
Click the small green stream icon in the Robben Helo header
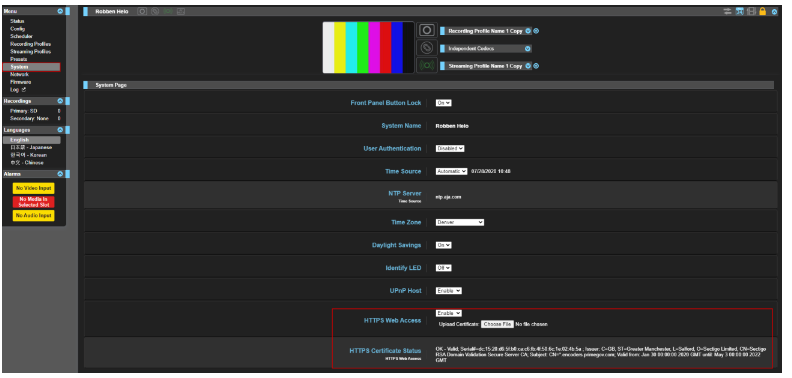coord(168,11)
